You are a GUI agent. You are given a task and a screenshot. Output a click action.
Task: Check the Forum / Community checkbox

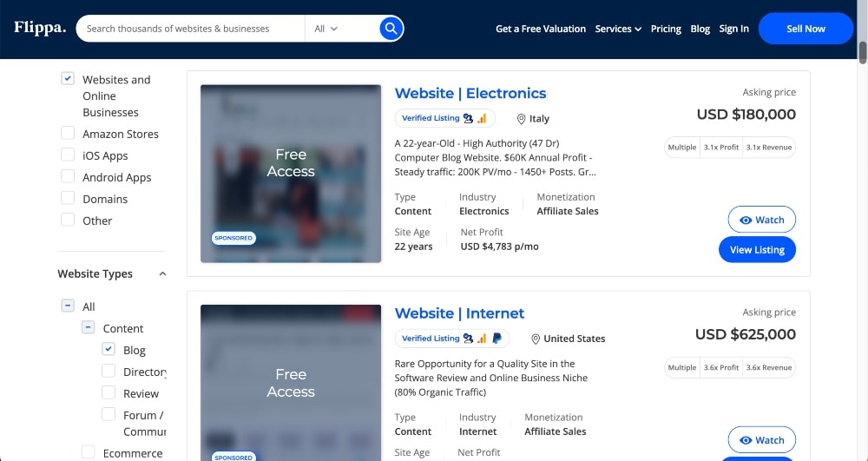(x=108, y=414)
